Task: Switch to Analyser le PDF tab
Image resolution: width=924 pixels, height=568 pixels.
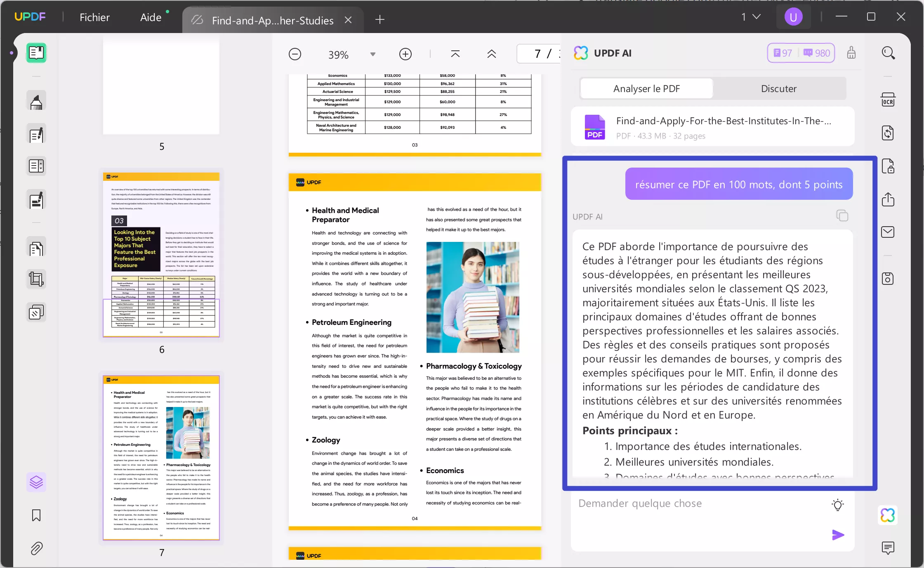Action: coord(646,88)
